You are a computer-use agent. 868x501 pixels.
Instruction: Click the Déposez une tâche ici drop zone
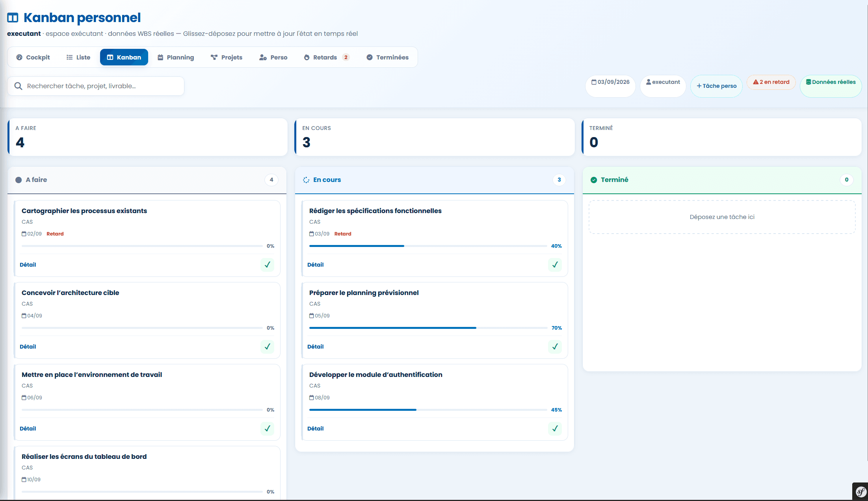(722, 217)
